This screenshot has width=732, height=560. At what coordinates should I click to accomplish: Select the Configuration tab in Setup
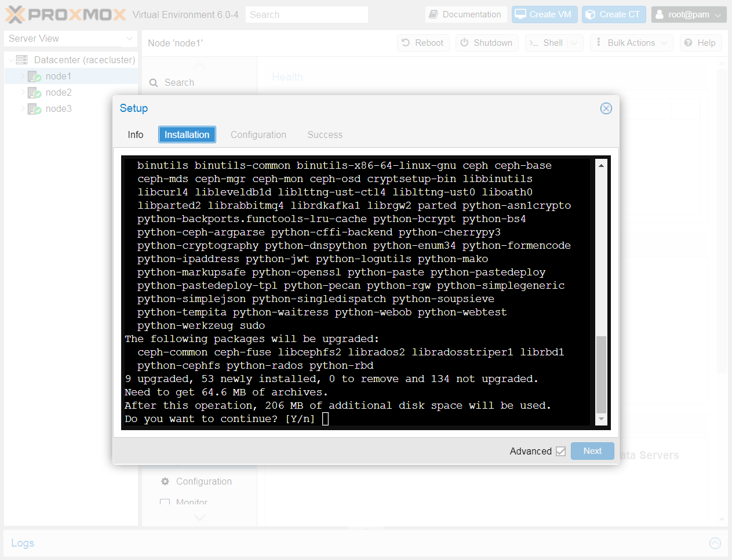point(258,134)
